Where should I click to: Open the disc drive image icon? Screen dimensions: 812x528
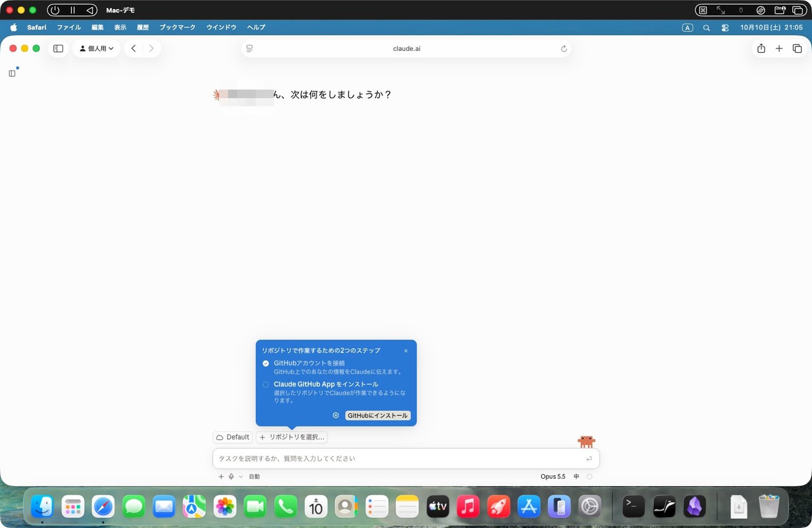[x=761, y=10]
